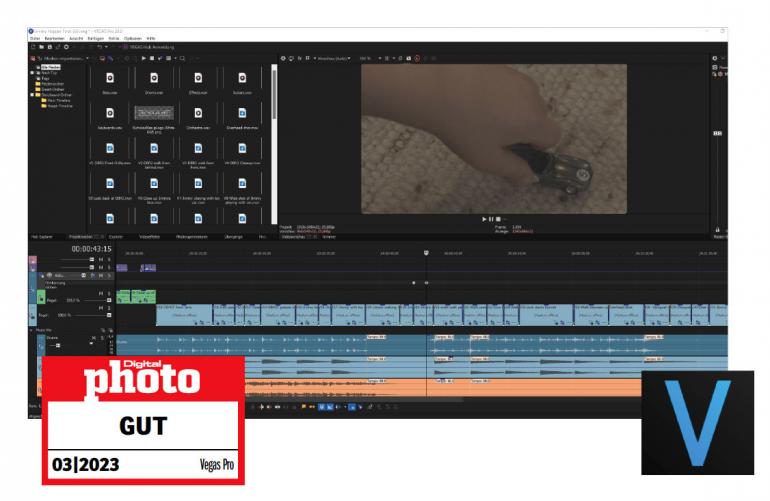Collapse the Music Mix track group
Viewport: 770px width, 501px height.
pos(32,328)
